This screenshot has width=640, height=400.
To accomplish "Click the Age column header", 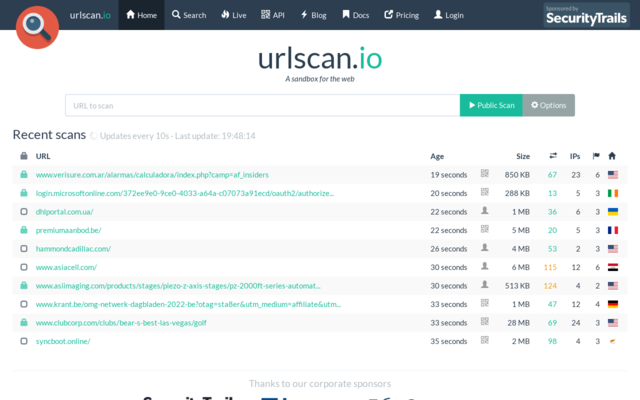I will (437, 156).
